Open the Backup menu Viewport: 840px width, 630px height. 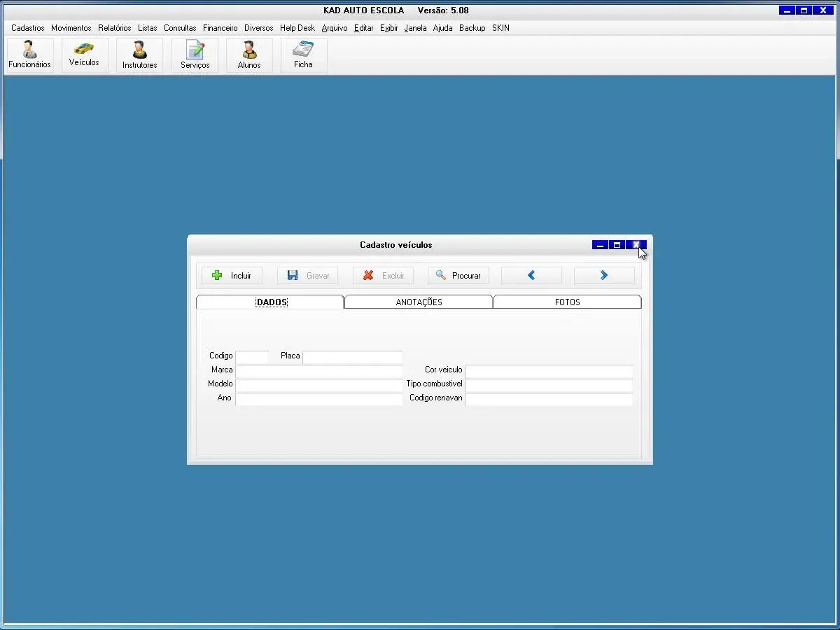[472, 28]
